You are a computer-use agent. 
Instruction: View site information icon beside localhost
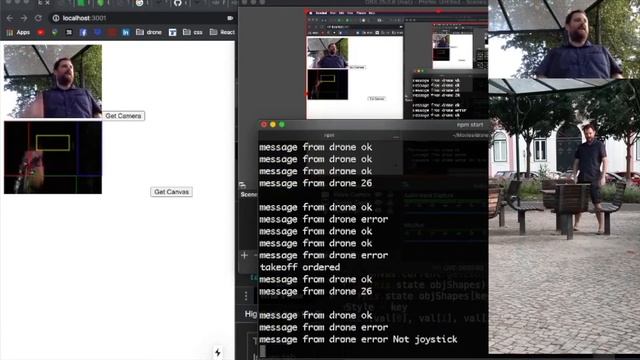[x=56, y=18]
